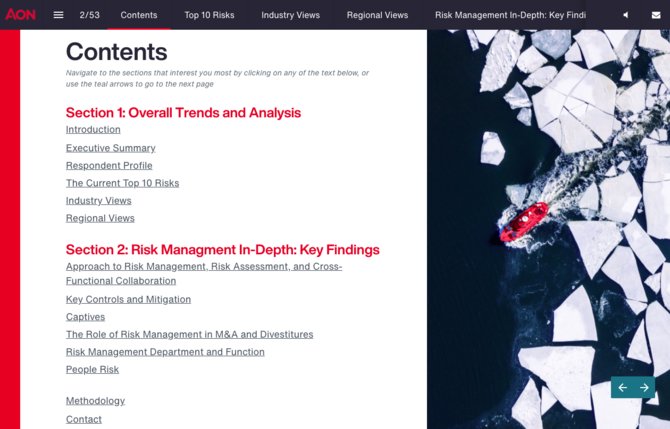This screenshot has width=670, height=429.
Task: Open Key Controls and Mitigation link
Action: click(x=128, y=299)
